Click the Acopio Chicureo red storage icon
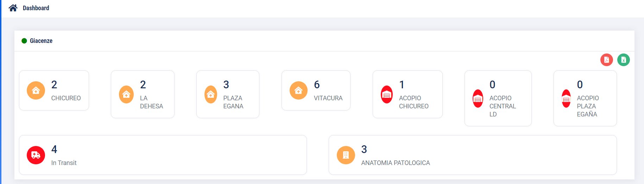The width and height of the screenshot is (644, 184). pos(387,95)
